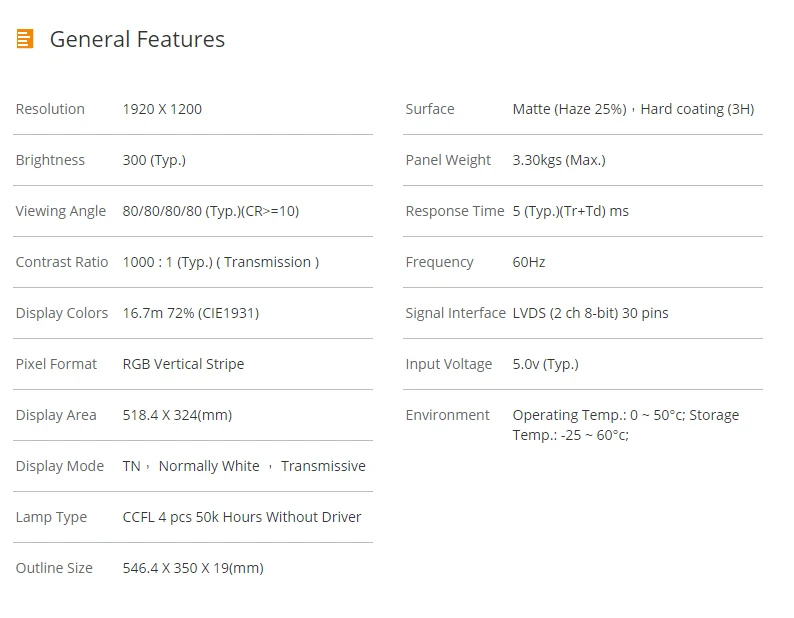Click the Environment Operating Temp. text
The image size is (794, 618).
[626, 425]
